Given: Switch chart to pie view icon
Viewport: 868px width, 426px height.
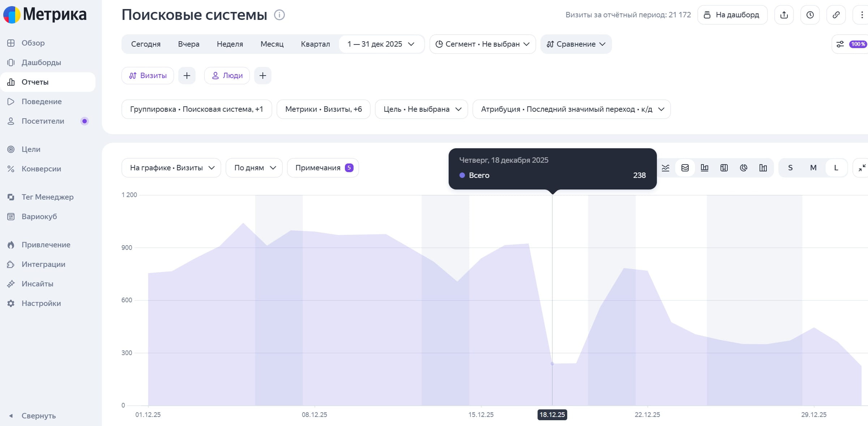Looking at the screenshot, I should (x=744, y=168).
